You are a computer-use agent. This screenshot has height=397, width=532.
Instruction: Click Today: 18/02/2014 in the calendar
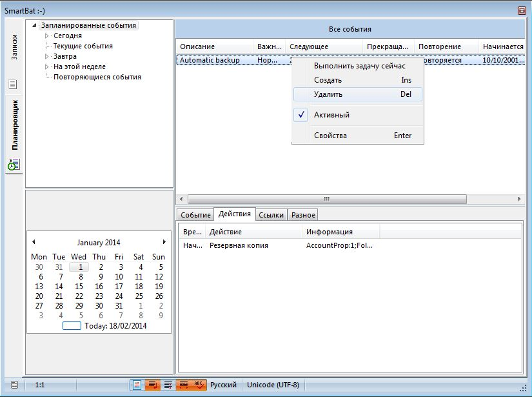pyautogui.click(x=104, y=326)
